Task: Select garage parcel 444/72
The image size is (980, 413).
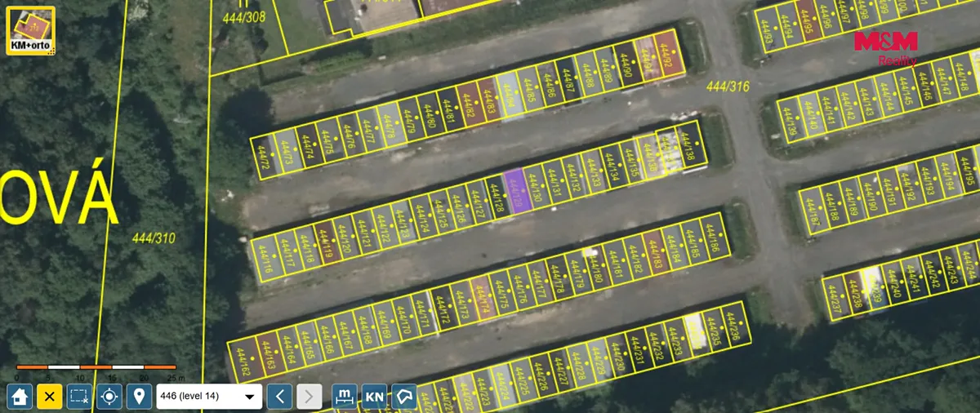Action: [x=263, y=157]
